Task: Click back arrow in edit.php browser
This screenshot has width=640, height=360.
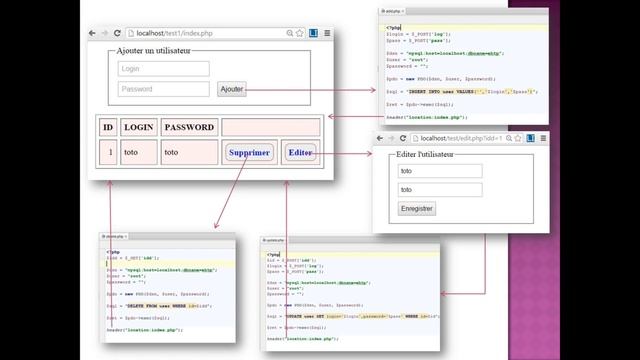Action: pyautogui.click(x=380, y=138)
